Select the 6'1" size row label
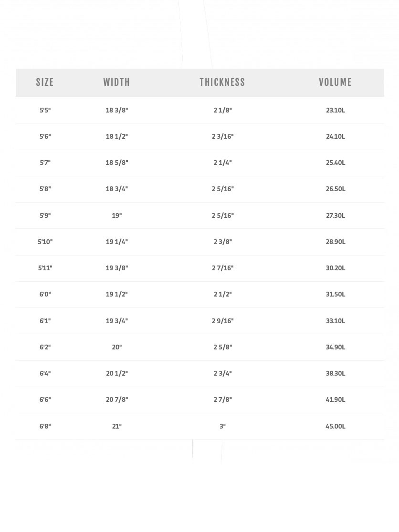 click(x=45, y=321)
